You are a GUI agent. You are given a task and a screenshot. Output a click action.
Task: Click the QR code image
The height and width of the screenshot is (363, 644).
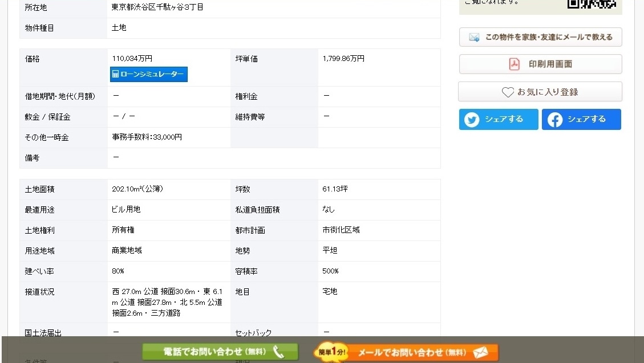tap(592, 3)
